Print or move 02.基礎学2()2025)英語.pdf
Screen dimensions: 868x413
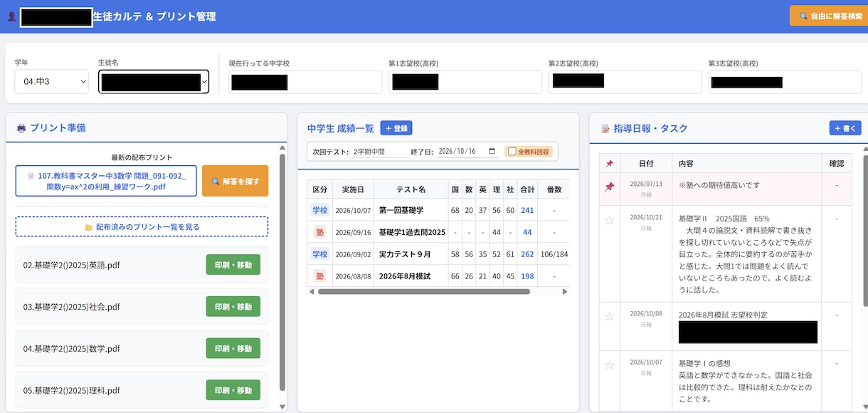pos(233,265)
